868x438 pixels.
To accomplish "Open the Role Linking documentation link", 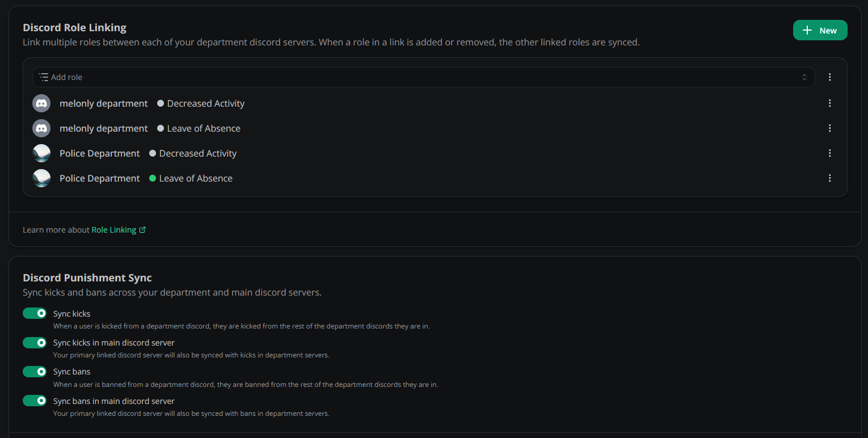I will [x=113, y=230].
